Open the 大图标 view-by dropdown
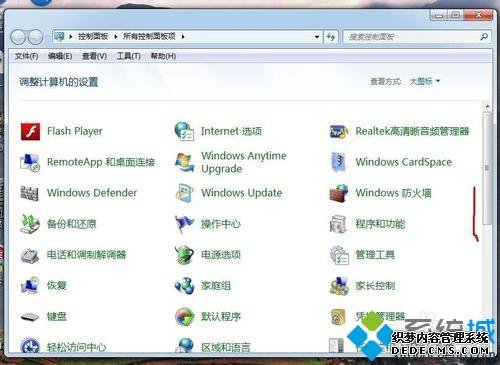Viewport: 500px width, 365px height. (424, 81)
